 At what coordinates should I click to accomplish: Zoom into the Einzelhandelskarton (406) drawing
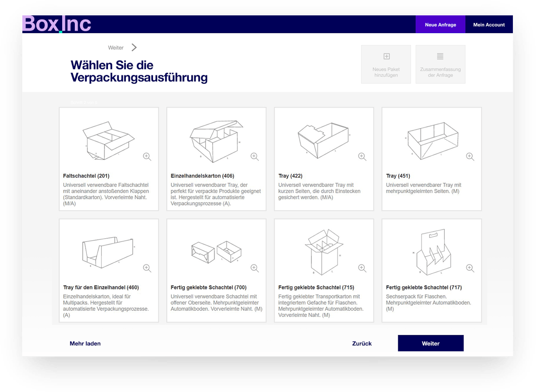click(255, 157)
